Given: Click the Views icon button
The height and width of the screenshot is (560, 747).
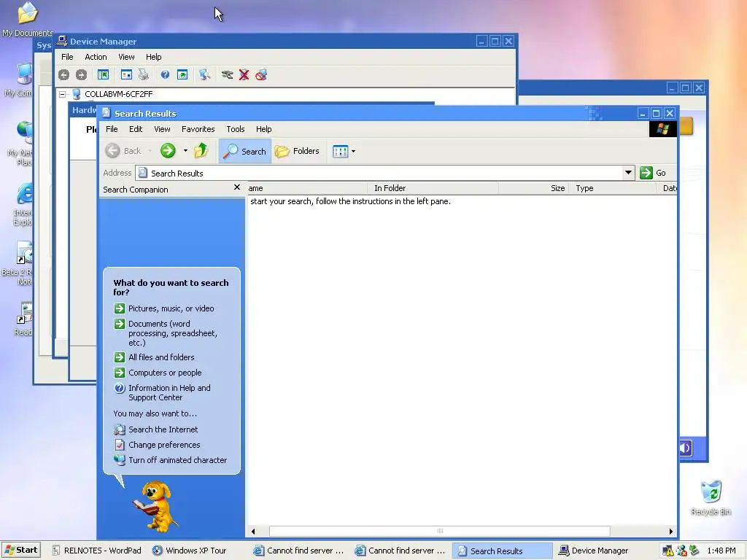Looking at the screenshot, I should point(340,152).
